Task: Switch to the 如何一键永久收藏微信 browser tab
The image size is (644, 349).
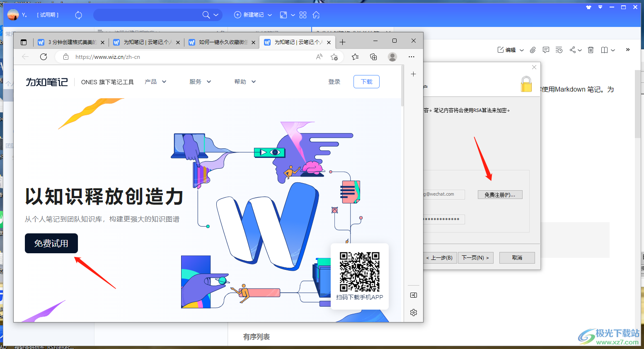Action: click(222, 42)
